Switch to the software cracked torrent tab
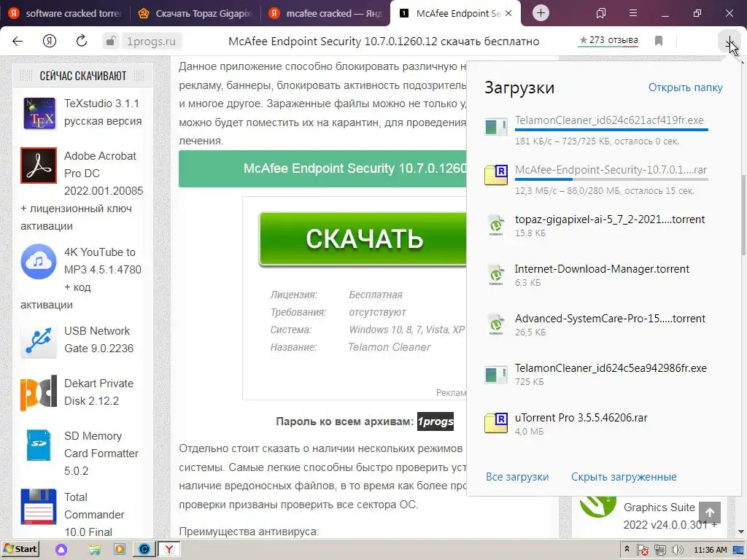This screenshot has width=747, height=560. pyautogui.click(x=65, y=13)
